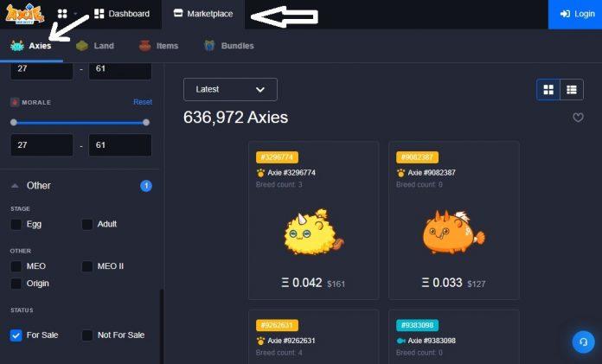This screenshot has height=364, width=602.
Task: Expand the small arrow beside apps grid
Action: (75, 14)
